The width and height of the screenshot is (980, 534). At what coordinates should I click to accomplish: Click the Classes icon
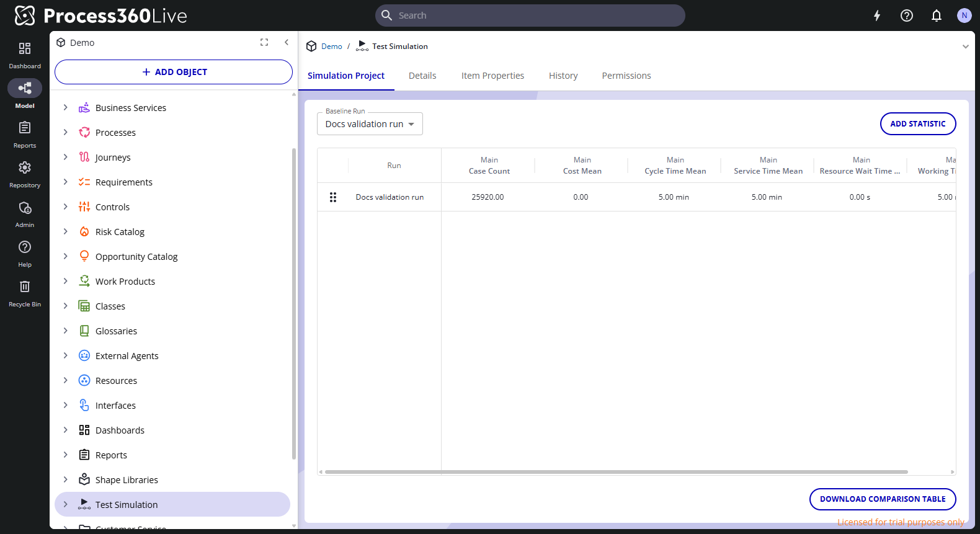[84, 306]
